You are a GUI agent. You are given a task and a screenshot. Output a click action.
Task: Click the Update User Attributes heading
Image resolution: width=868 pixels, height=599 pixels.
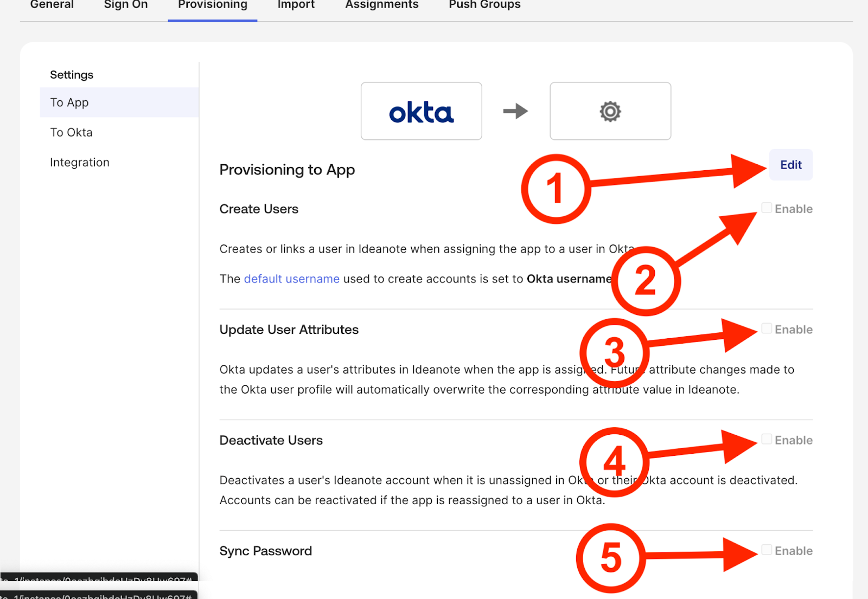coord(289,330)
